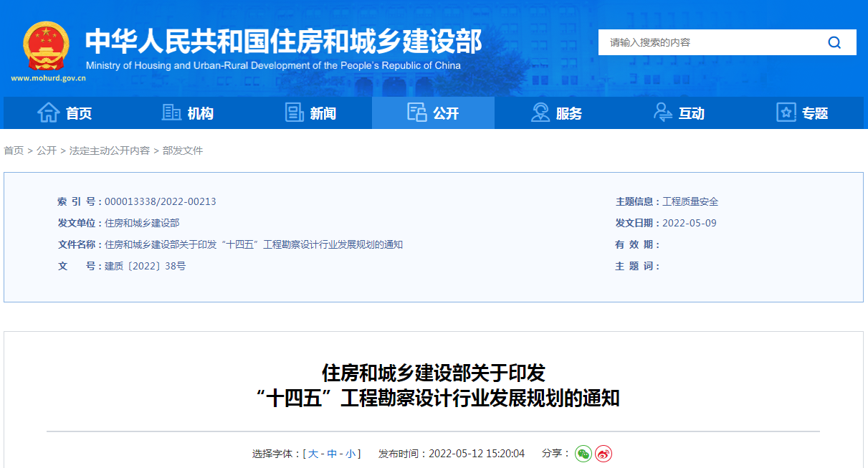Click the people exchange icon for 互动

pos(663,113)
